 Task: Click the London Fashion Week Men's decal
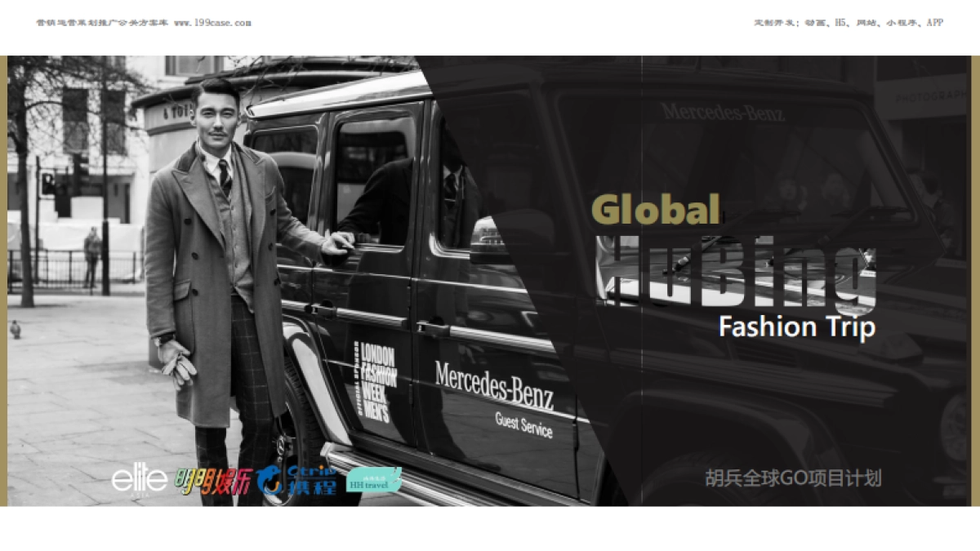[375, 382]
